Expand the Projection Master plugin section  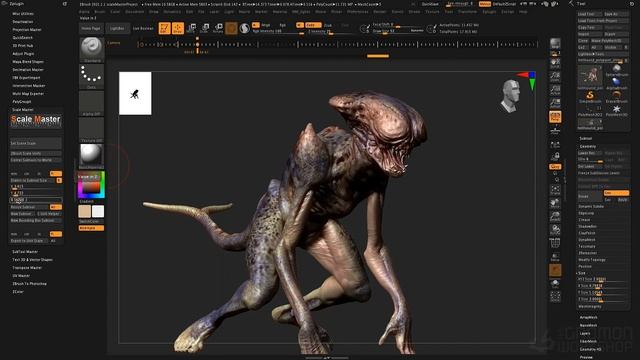pos(27,30)
